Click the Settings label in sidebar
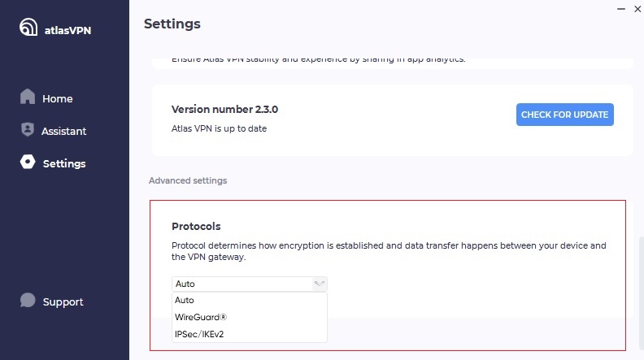The width and height of the screenshot is (644, 360). point(63,163)
